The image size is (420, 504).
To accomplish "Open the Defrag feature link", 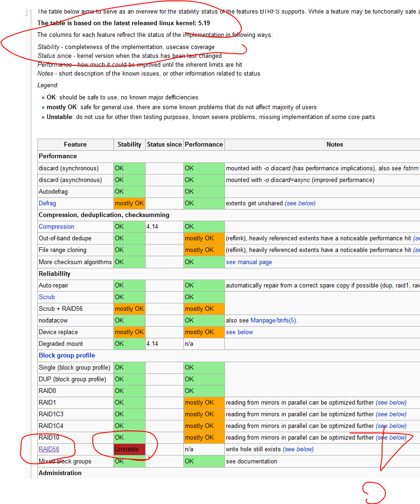I will pos(47,203).
